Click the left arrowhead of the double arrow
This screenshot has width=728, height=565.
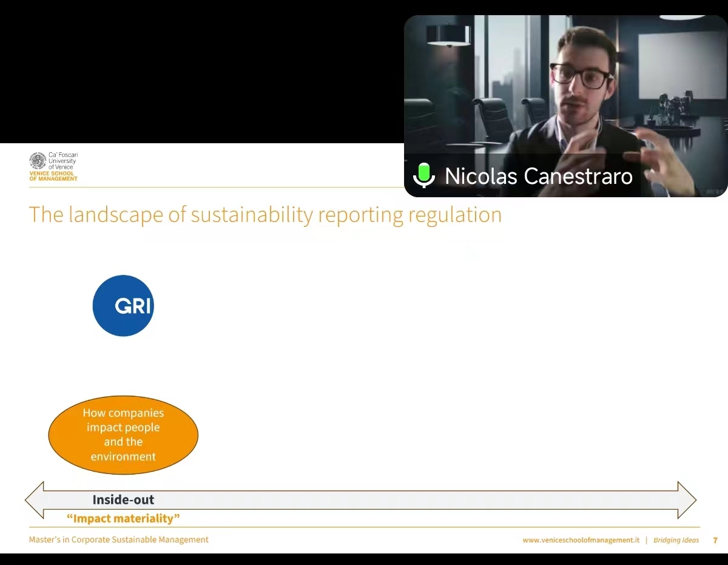click(x=35, y=500)
